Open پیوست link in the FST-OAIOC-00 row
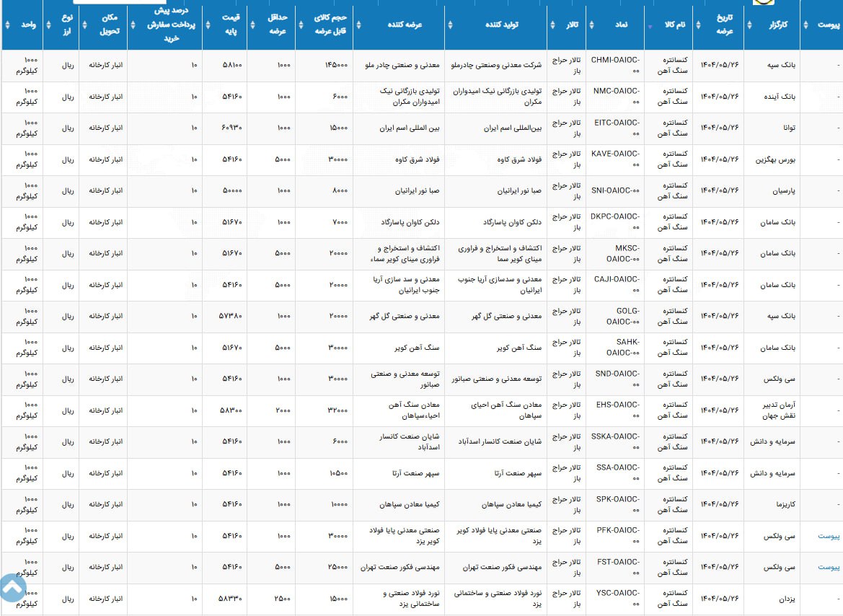 pos(829,568)
